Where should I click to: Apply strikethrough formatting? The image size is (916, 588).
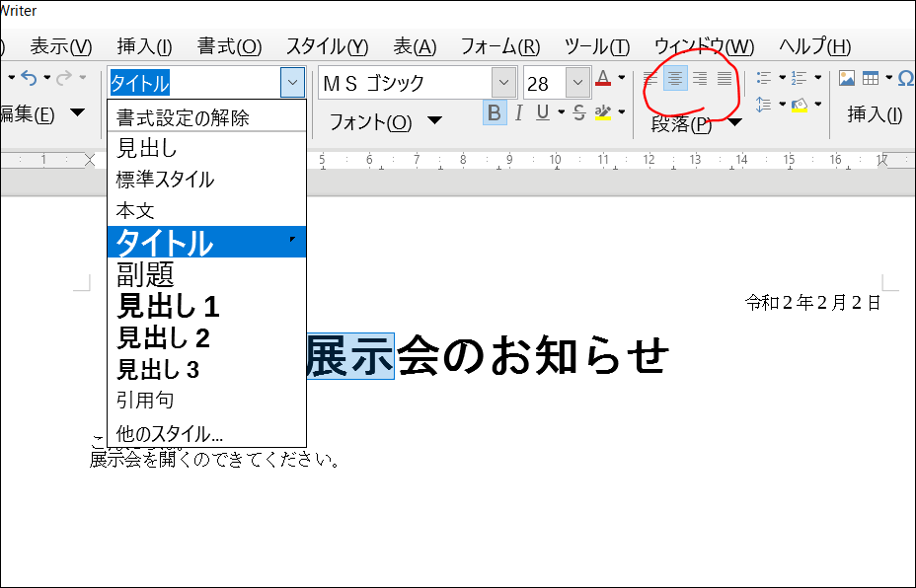point(579,113)
